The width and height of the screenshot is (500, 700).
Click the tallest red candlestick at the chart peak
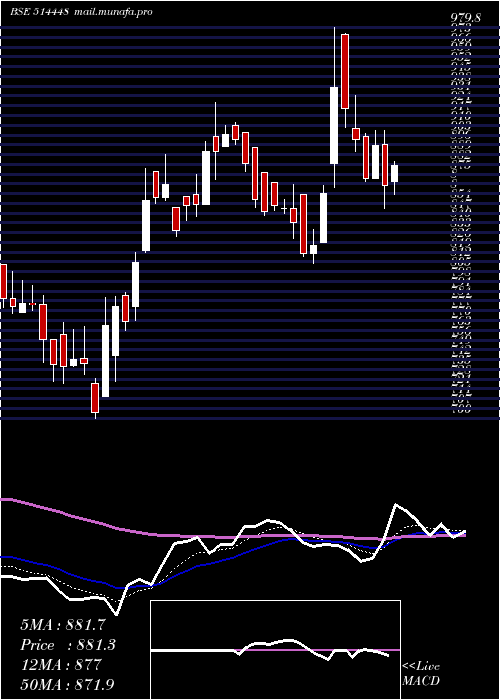[345, 71]
